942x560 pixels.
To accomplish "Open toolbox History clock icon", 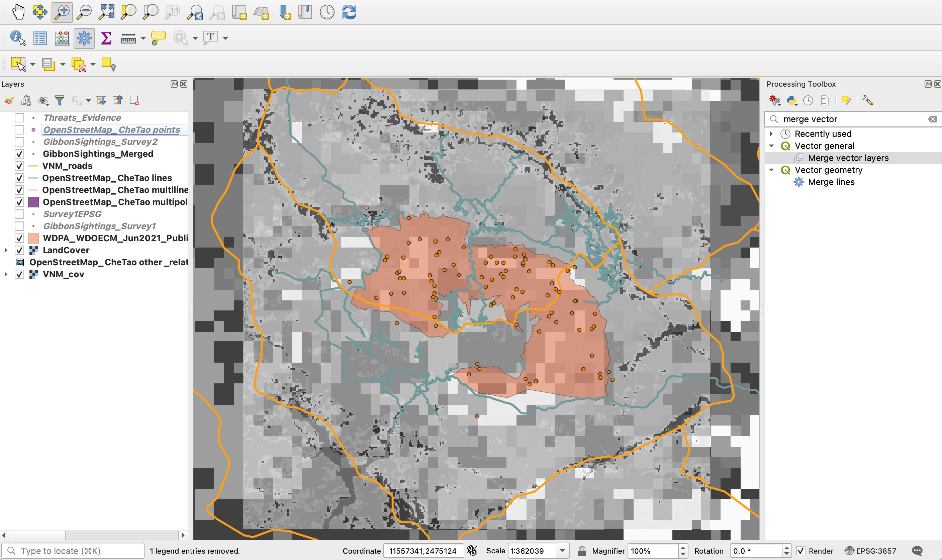I will [808, 100].
